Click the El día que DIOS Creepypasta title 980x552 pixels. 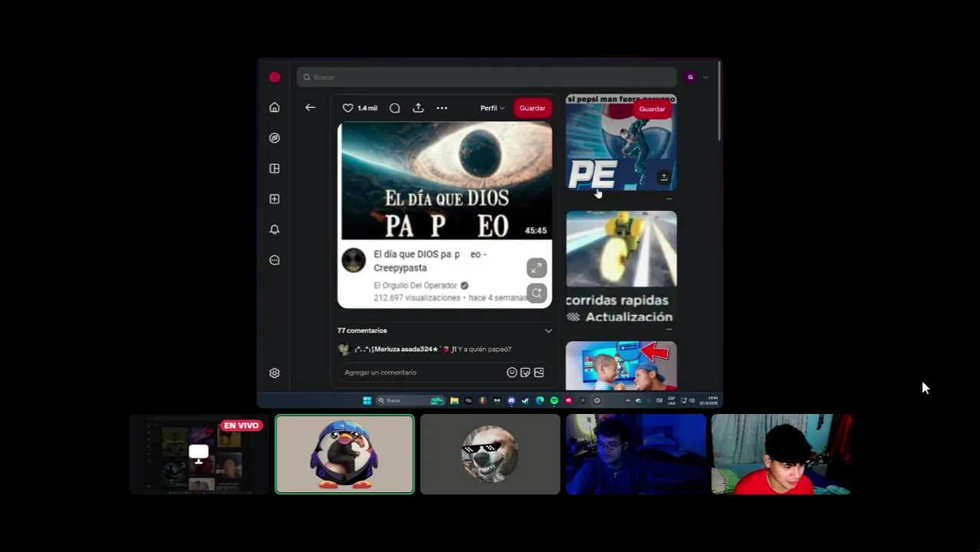(x=430, y=261)
